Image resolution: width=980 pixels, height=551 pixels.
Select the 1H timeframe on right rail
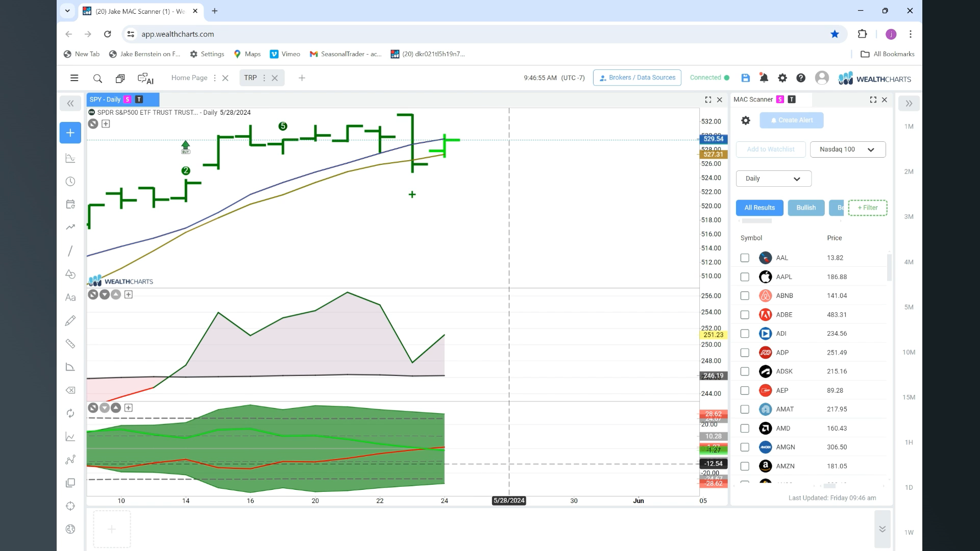909,442
